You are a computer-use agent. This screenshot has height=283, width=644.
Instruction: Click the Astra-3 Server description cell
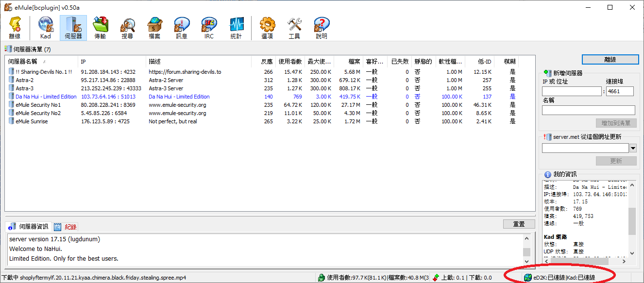pyautogui.click(x=166, y=88)
